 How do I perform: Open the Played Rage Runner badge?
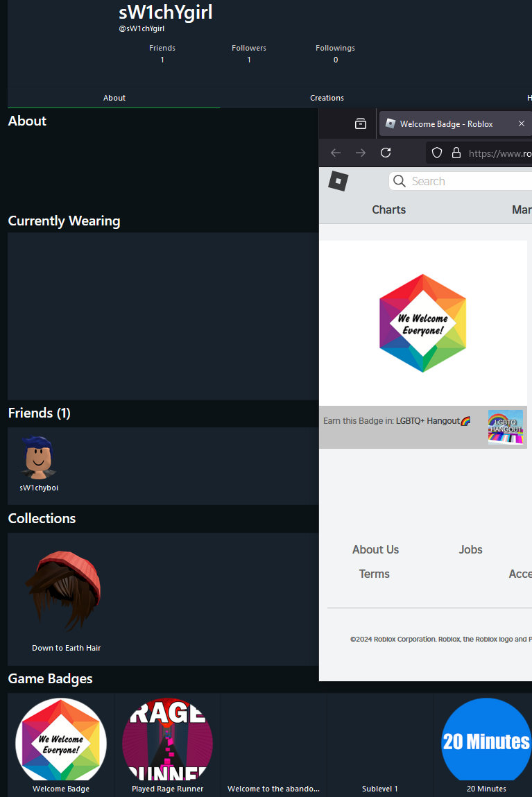(167, 744)
